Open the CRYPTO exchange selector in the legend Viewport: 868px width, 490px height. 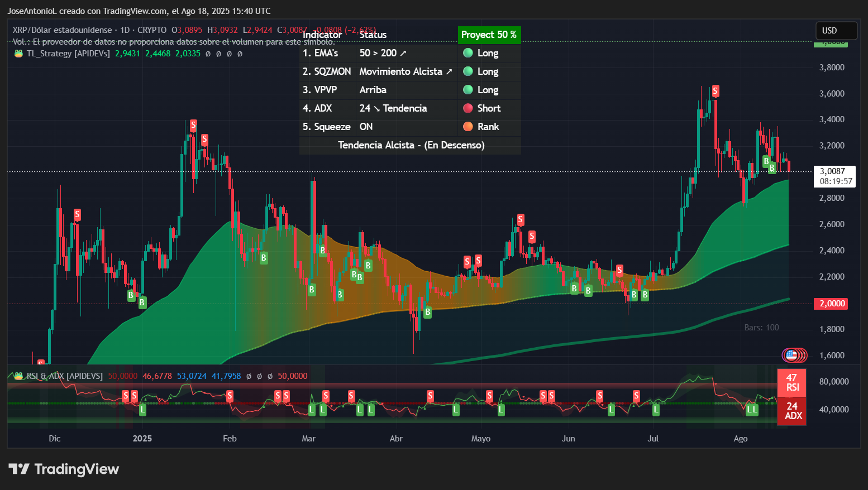pyautogui.click(x=154, y=30)
